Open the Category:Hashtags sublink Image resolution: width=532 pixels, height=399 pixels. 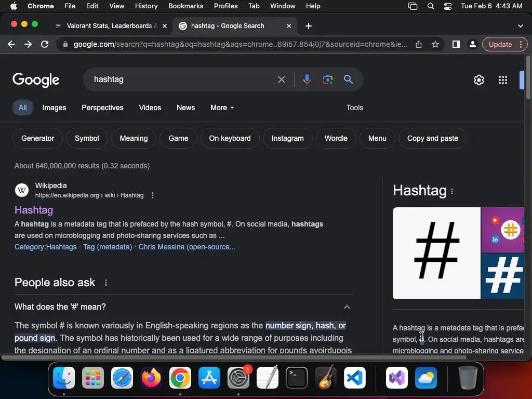point(46,247)
